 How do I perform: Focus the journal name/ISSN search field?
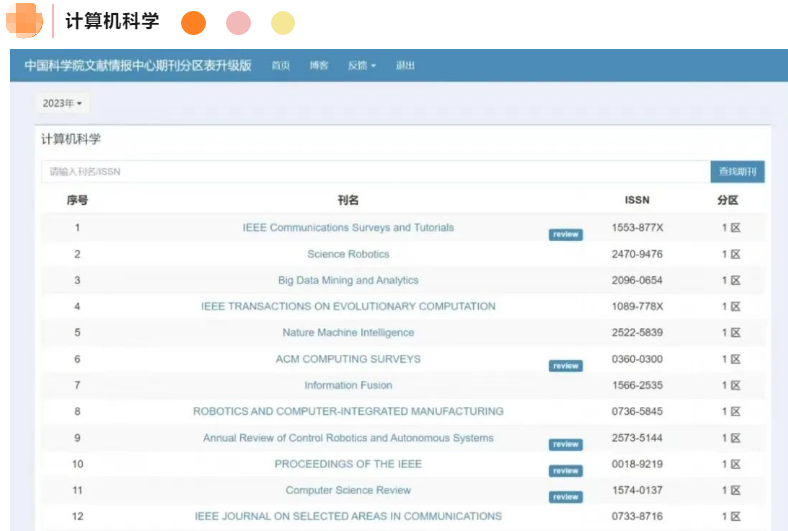pos(375,172)
